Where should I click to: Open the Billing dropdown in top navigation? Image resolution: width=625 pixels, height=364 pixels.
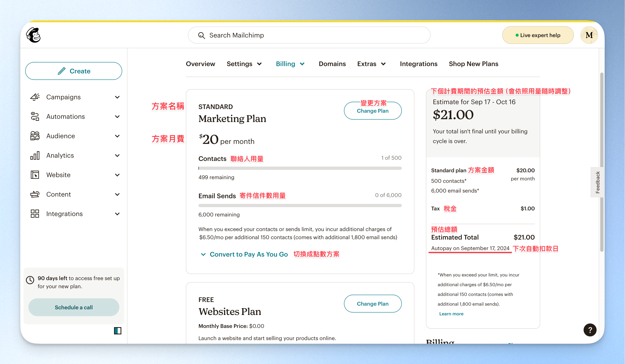[x=290, y=64]
